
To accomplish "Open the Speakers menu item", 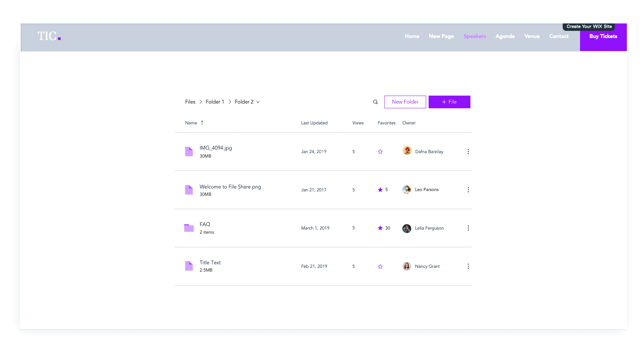I will [x=475, y=36].
